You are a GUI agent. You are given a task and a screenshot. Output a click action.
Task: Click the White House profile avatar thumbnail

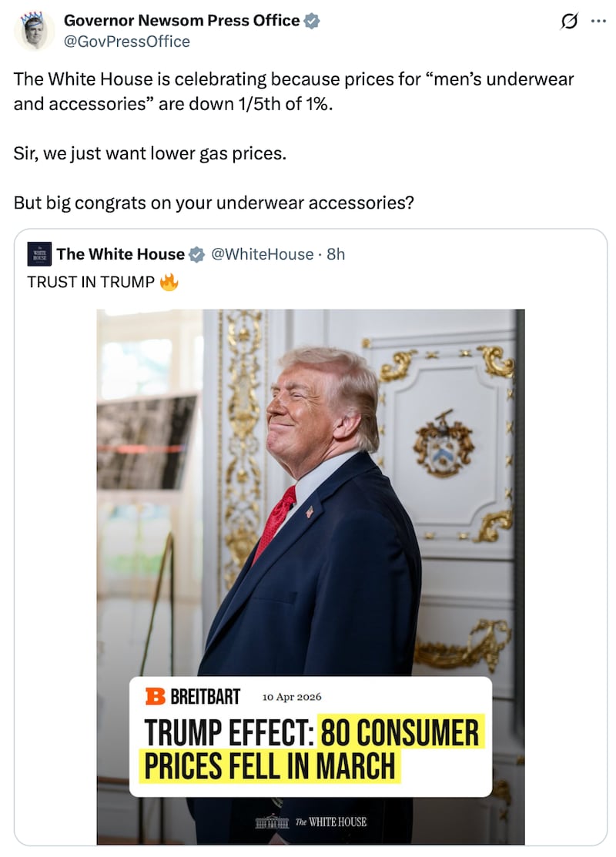[x=38, y=253]
